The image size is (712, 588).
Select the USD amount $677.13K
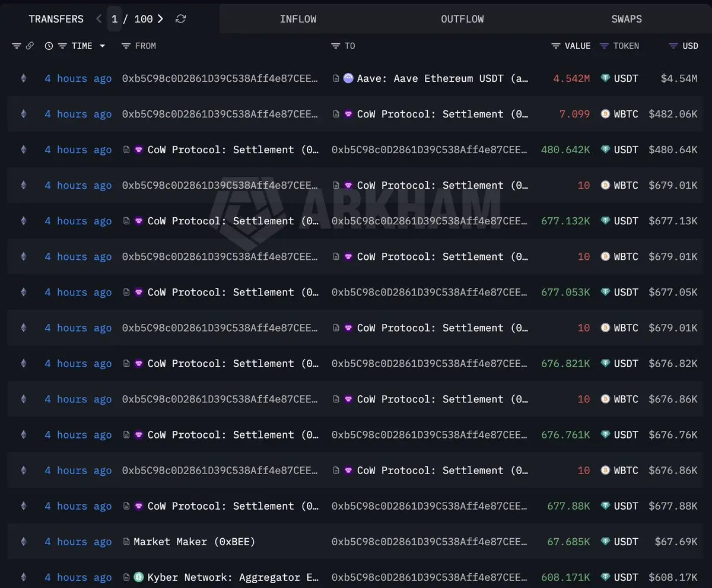click(x=673, y=221)
